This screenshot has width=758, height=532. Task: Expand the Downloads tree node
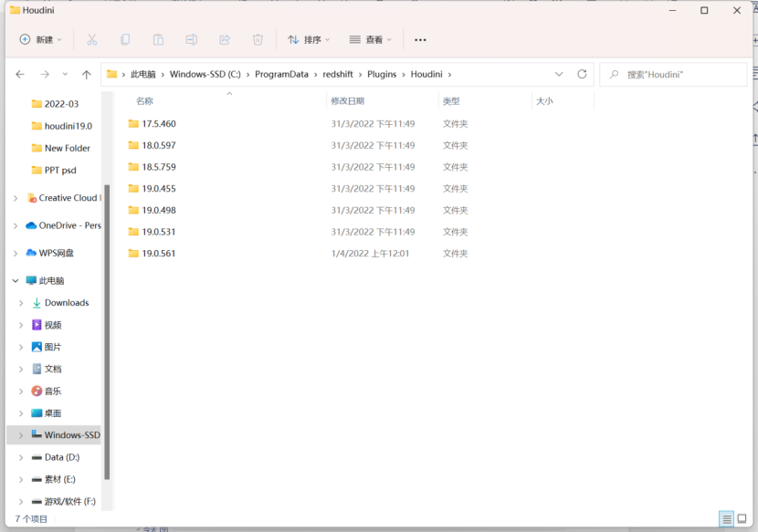(x=21, y=303)
